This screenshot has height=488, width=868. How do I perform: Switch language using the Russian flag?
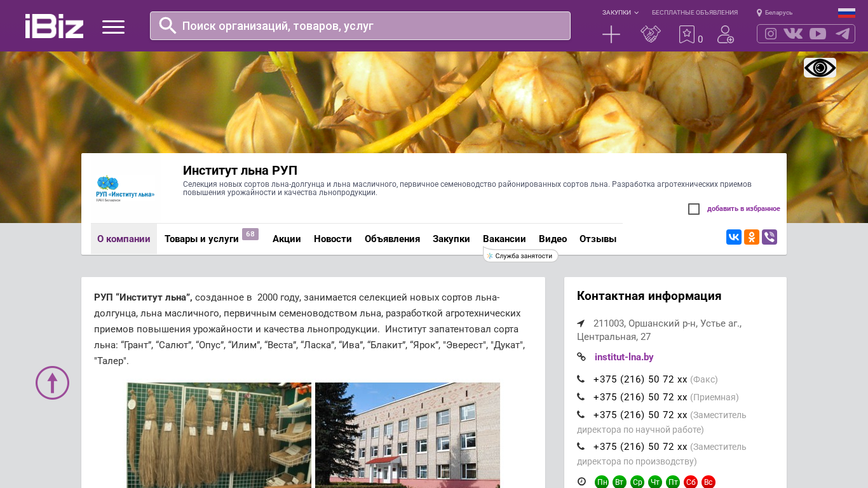pos(846,13)
